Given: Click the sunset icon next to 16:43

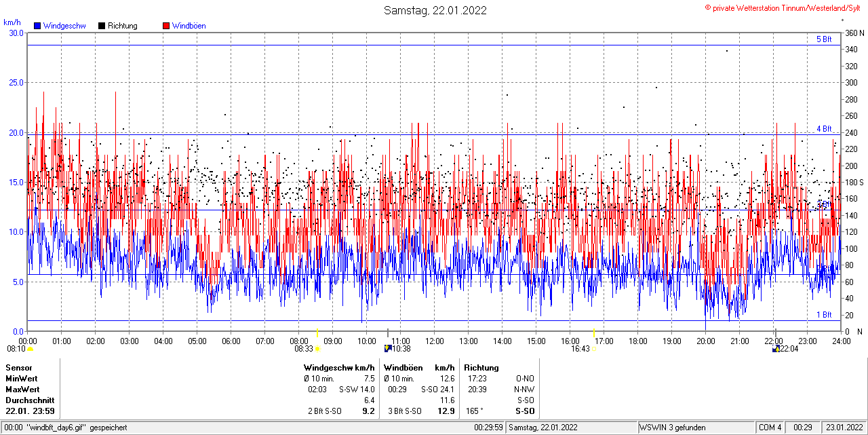Looking at the screenshot, I should tap(594, 349).
